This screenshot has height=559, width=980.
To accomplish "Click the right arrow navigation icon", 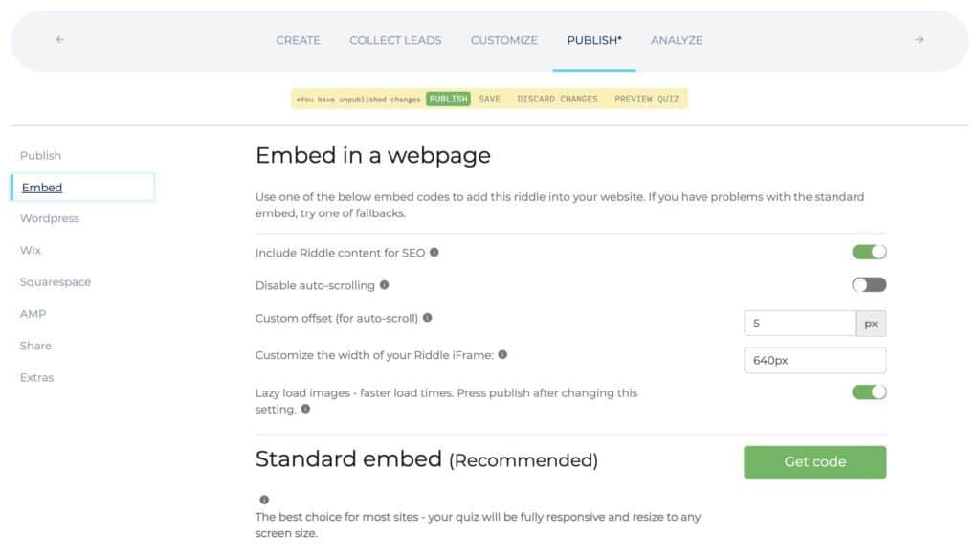I will [x=919, y=40].
